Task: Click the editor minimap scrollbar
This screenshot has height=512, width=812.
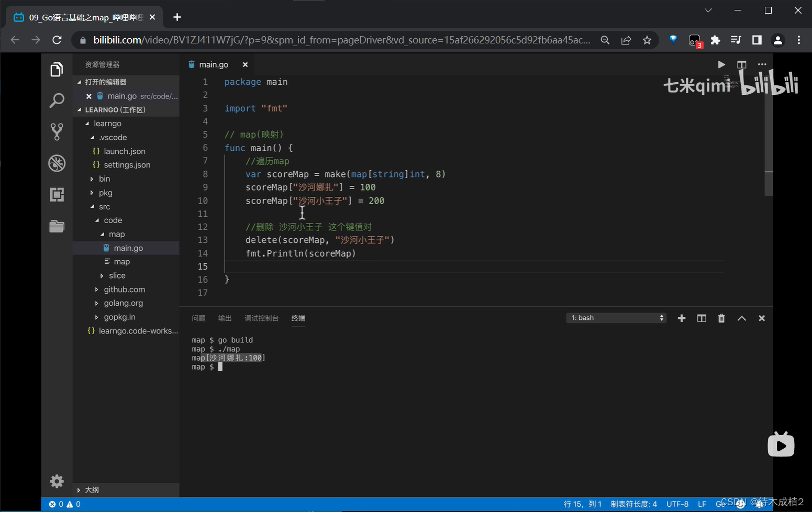Action: coord(769,136)
